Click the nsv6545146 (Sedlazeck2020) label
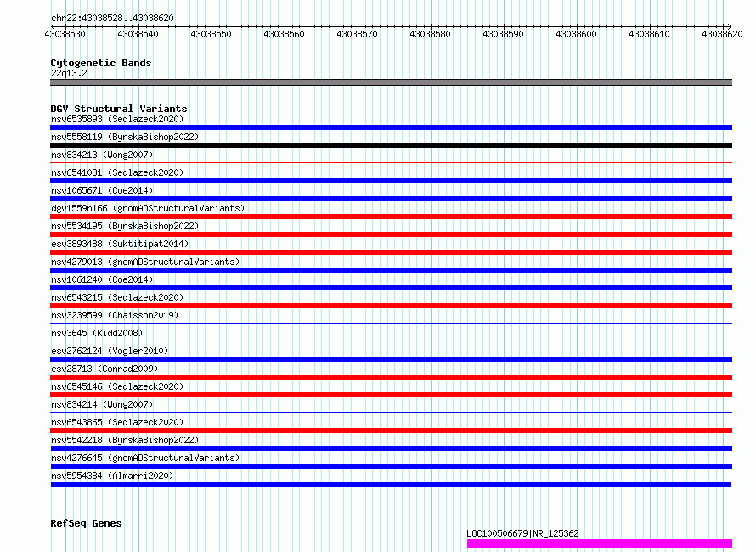Image resolution: width=756 pixels, height=552 pixels. point(117,386)
